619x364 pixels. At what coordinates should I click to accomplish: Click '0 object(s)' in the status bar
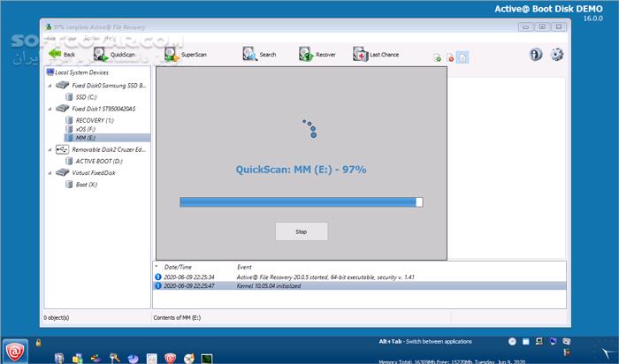click(57, 317)
